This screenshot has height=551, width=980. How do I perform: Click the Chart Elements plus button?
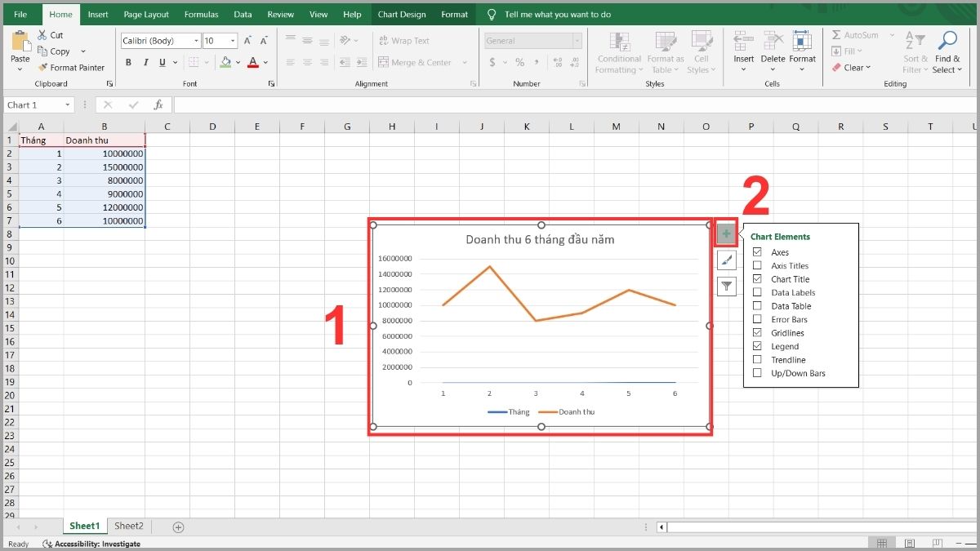[726, 233]
